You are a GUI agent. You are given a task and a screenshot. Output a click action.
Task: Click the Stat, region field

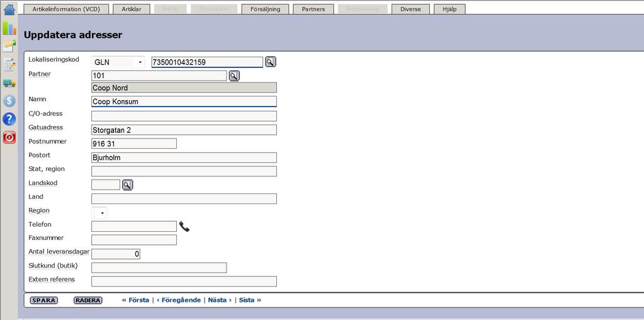tap(184, 171)
